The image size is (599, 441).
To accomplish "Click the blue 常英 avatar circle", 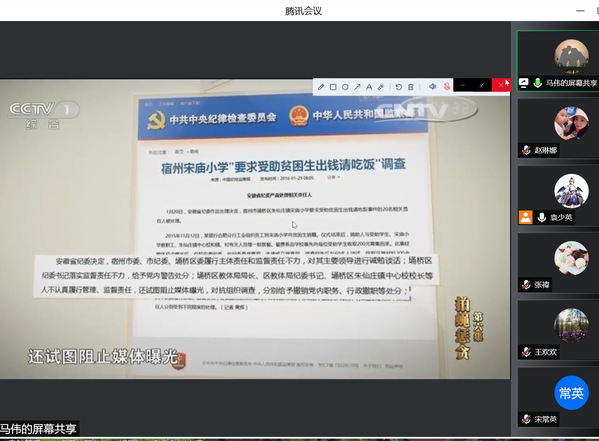I will tap(571, 392).
